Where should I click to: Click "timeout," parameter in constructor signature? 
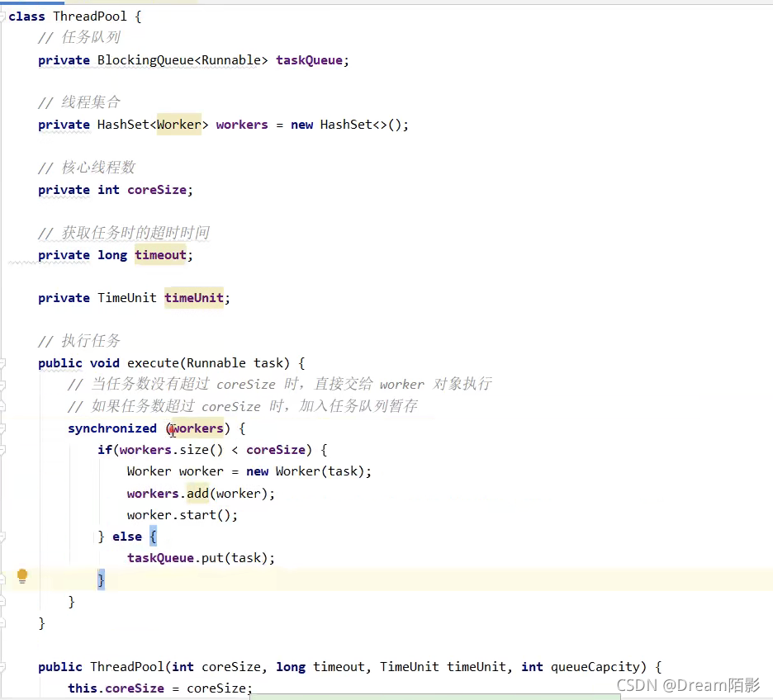342,667
